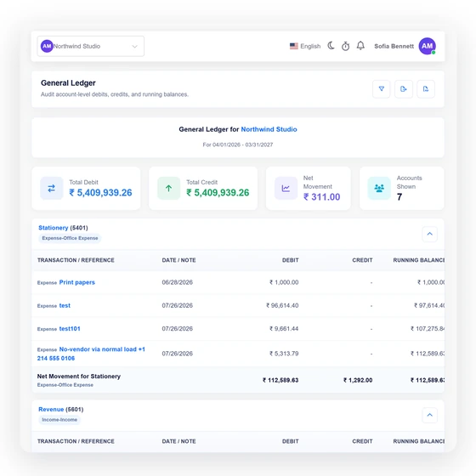Open the timer stopwatch icon
476x476 pixels.
tap(345, 46)
